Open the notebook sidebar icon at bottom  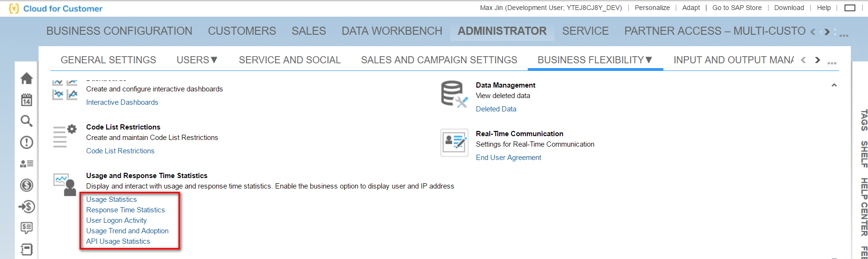[27, 249]
